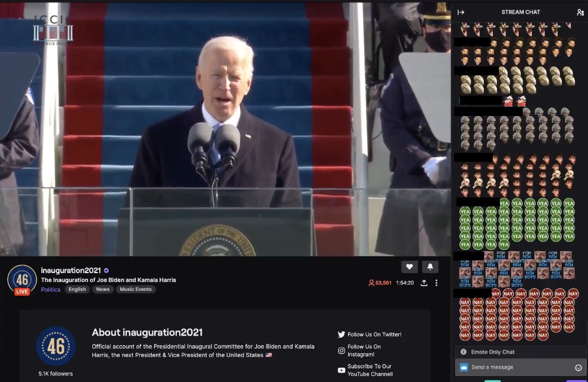588x382 pixels.
Task: Click the stream uptime 1:54:20
Action: click(405, 283)
